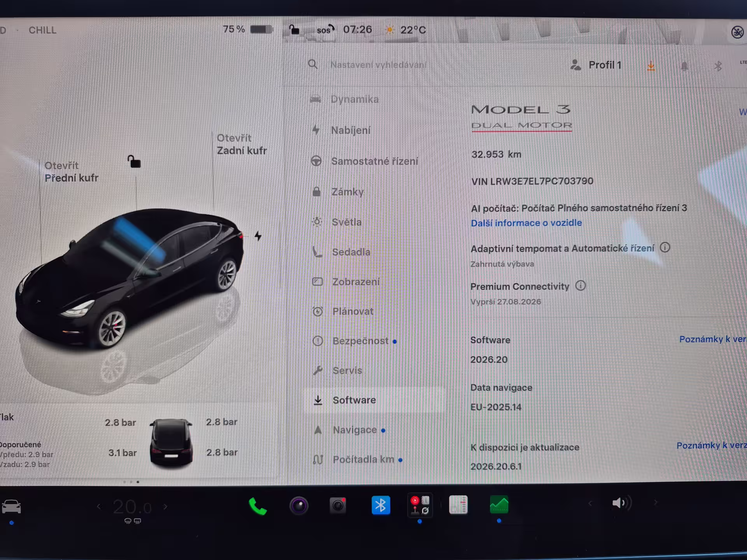
Task: Tap the available update version 2026.20.6.1
Action: tap(496, 466)
